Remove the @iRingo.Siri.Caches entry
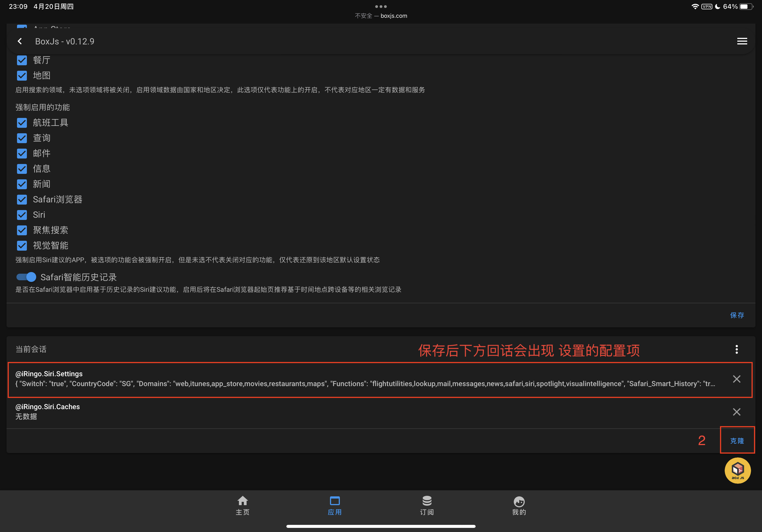 coord(736,412)
